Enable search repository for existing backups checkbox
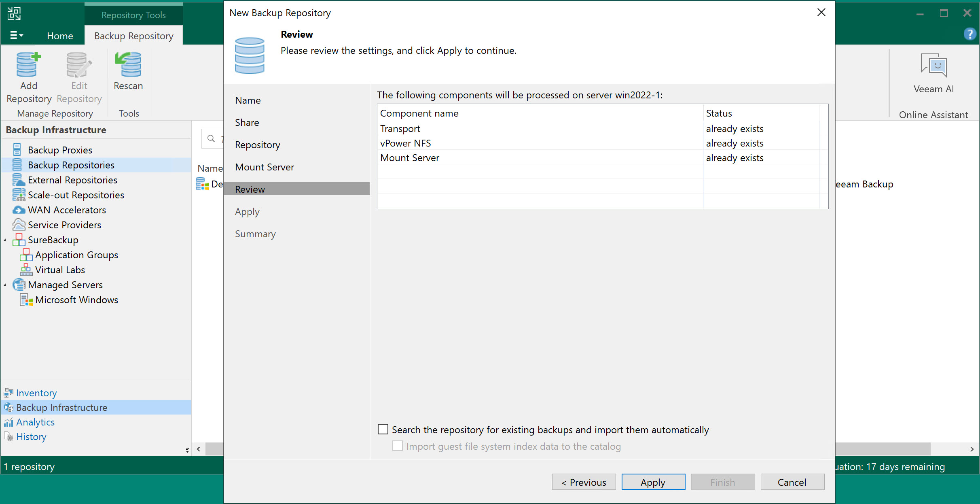The width and height of the screenshot is (980, 504). (383, 429)
